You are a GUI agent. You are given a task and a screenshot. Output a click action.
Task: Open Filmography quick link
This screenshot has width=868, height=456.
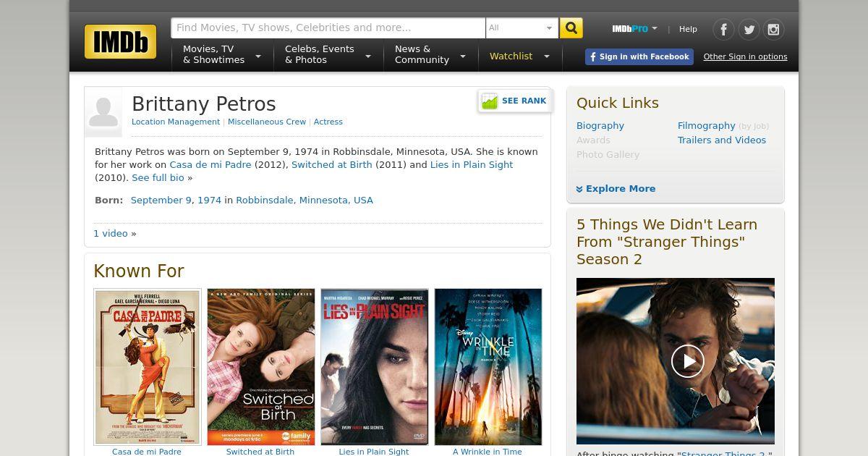tap(707, 125)
